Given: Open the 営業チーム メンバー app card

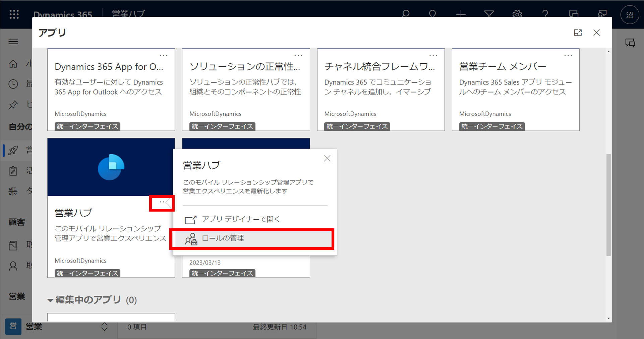Looking at the screenshot, I should [516, 90].
